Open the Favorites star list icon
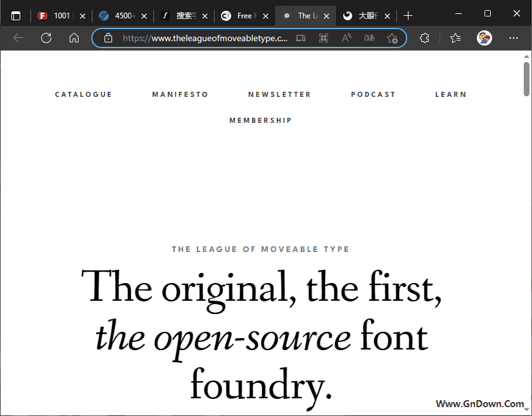Viewport: 532px width, 416px height. coord(455,38)
